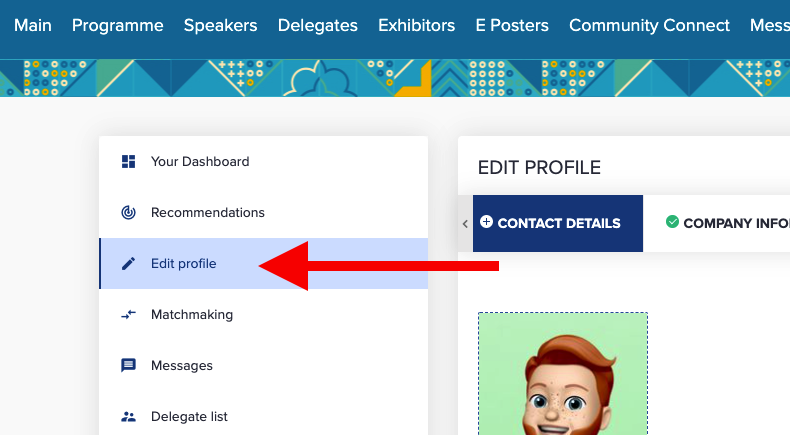
Task: Open the Delegates navigation item
Action: click(317, 25)
